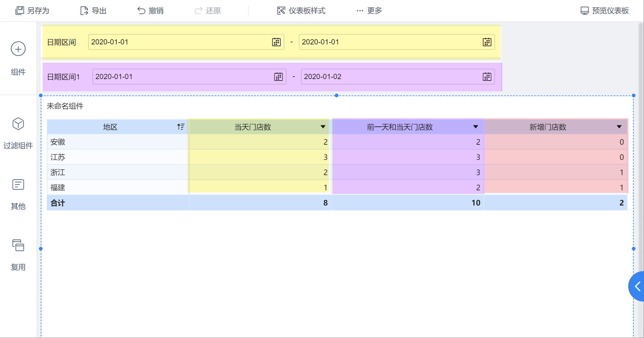
Task: Open calendar for 日期区间 end date
Action: pos(487,42)
